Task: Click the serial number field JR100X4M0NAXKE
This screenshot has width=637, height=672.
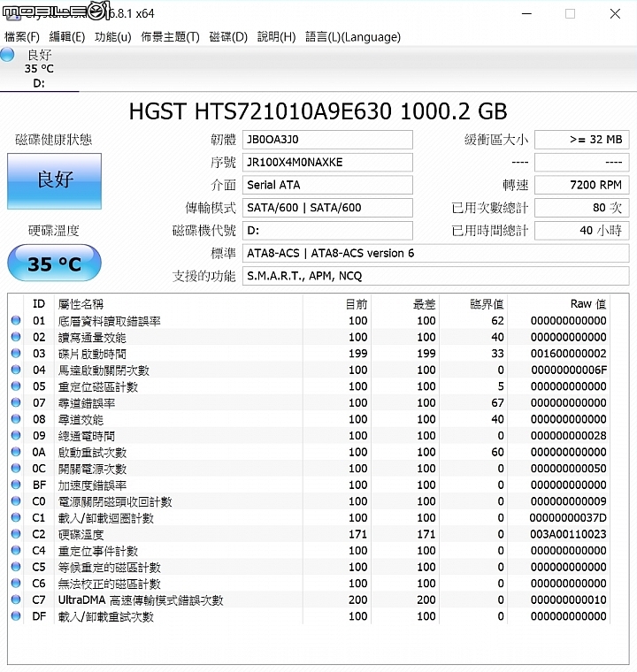Action: [327, 163]
